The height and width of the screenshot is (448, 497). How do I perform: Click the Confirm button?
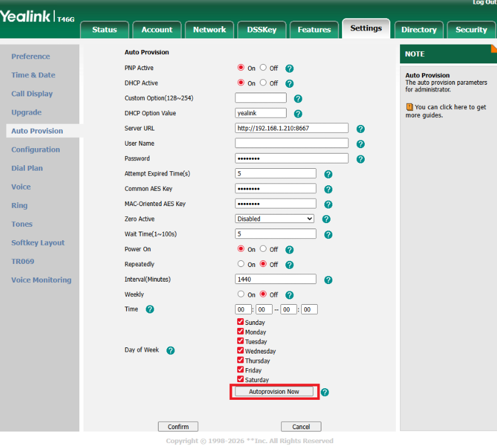pos(178,427)
